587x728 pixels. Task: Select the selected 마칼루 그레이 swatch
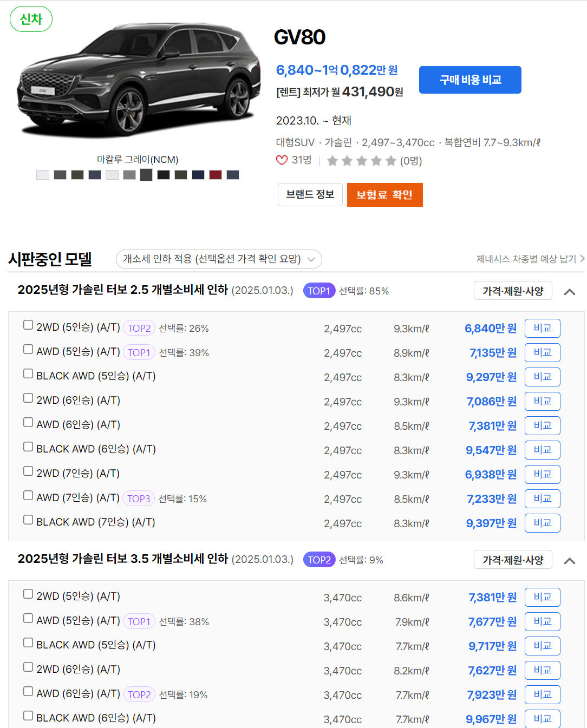point(146,175)
